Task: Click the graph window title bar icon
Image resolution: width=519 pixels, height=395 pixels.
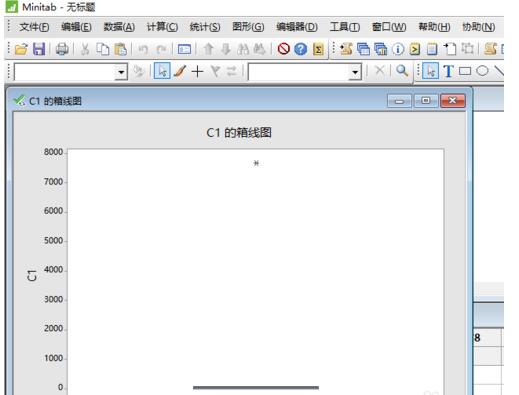Action: tap(19, 100)
